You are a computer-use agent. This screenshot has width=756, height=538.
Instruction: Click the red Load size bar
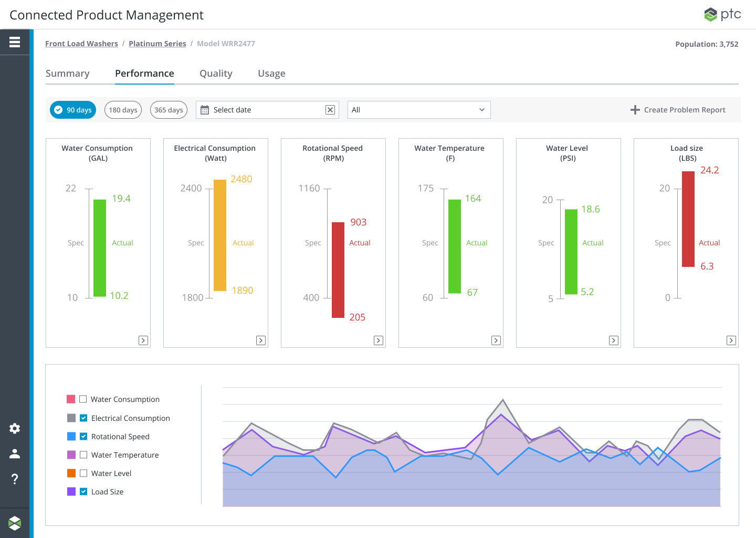(x=688, y=219)
